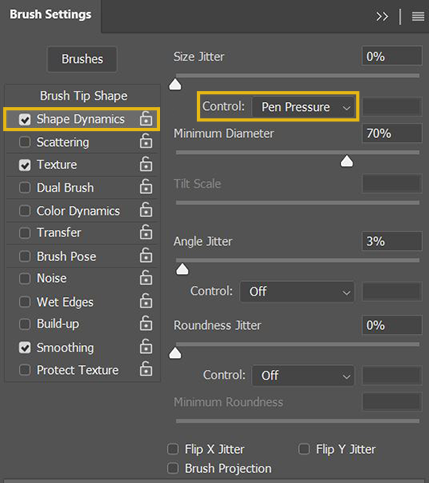
Task: Open the Pen Pressure control dropdown
Action: pyautogui.click(x=303, y=107)
